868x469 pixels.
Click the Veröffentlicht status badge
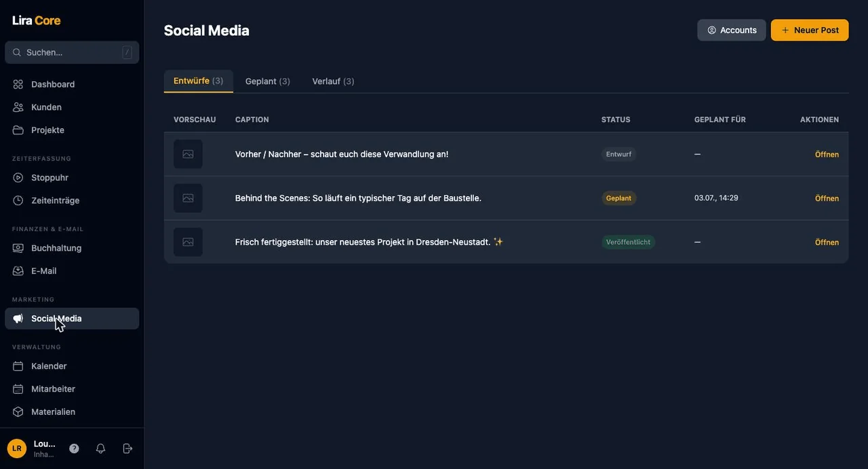point(628,242)
